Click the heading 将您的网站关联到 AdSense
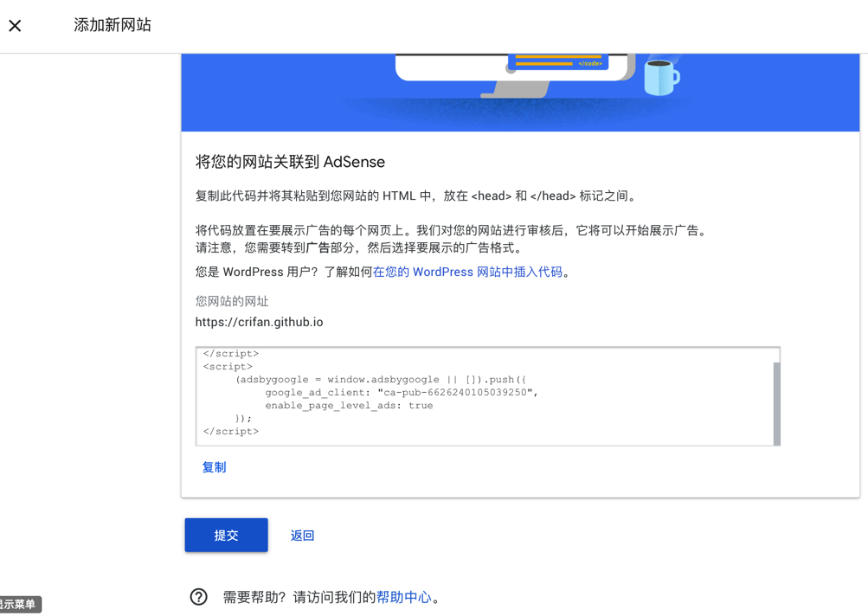This screenshot has width=868, height=616. [290, 162]
